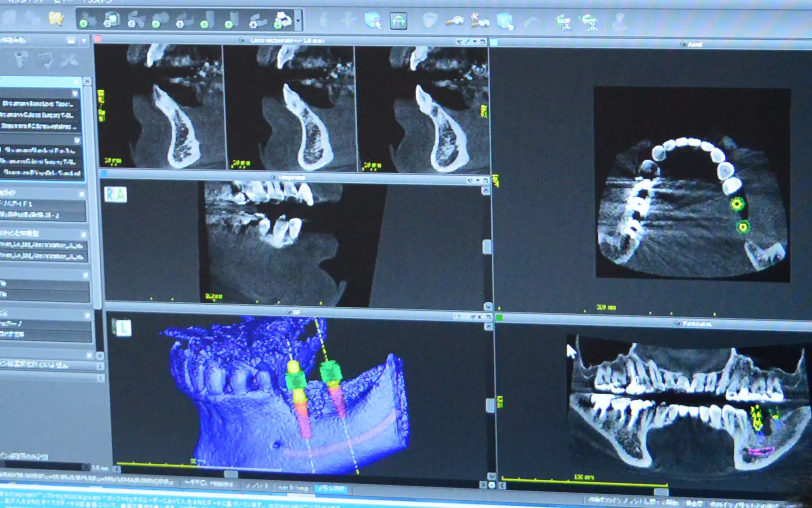Click the second green transfer-table icon
This screenshot has height=508, width=812.
[x=590, y=23]
